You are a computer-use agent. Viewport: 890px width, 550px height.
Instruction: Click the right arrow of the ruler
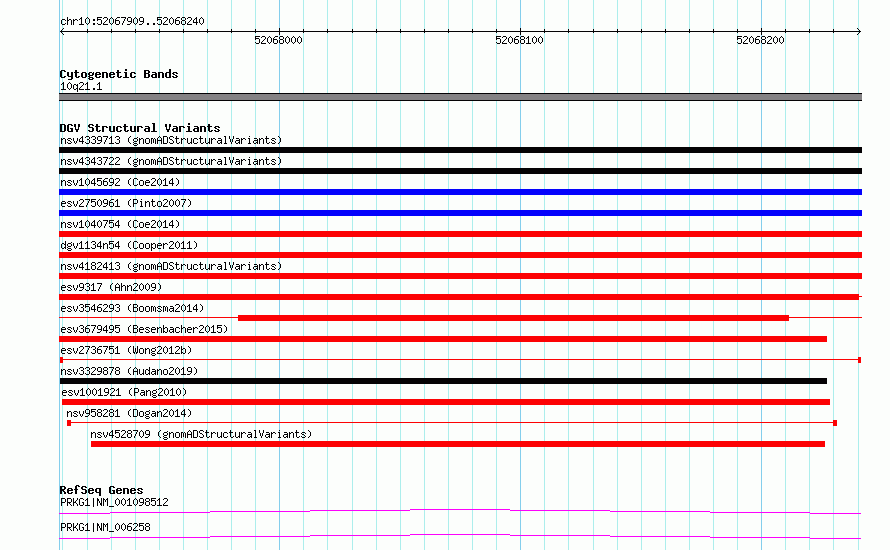pyautogui.click(x=859, y=32)
